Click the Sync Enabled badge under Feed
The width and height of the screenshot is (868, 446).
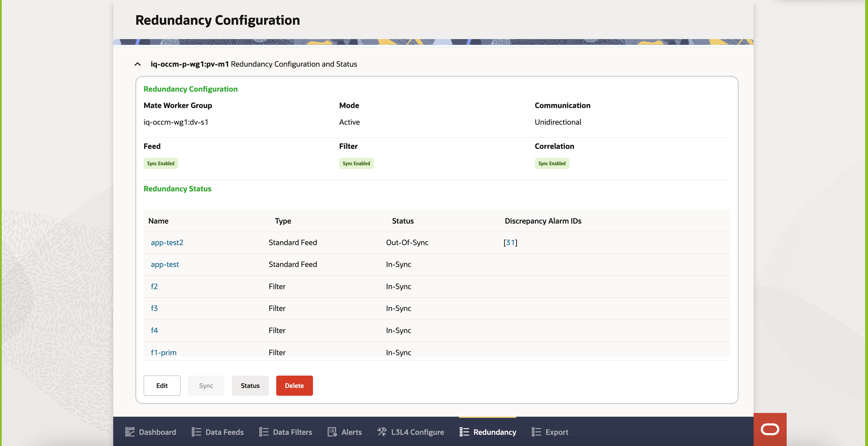tap(161, 164)
